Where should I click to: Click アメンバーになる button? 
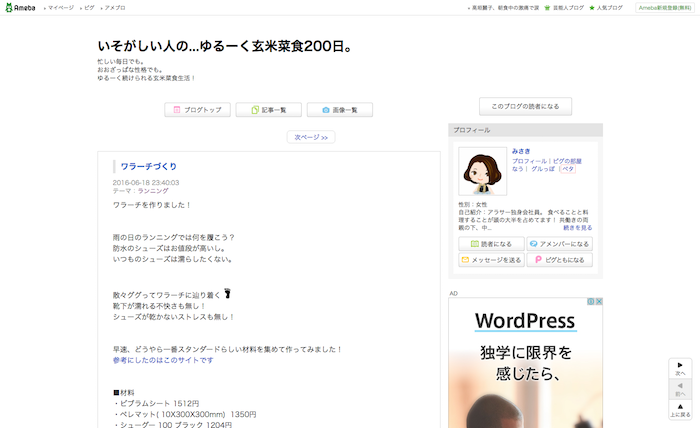click(x=559, y=244)
